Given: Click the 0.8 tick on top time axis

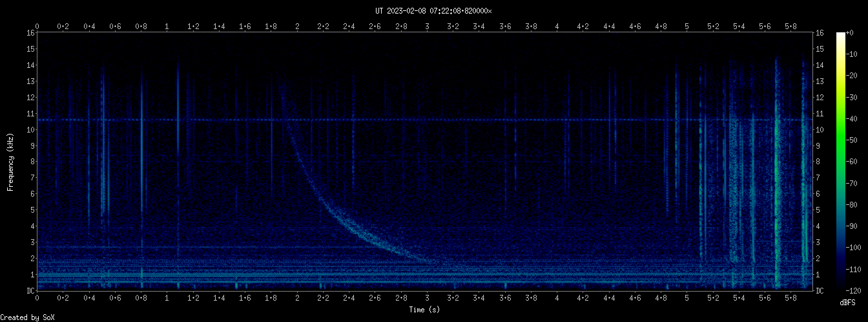Looking at the screenshot, I should 141,27.
